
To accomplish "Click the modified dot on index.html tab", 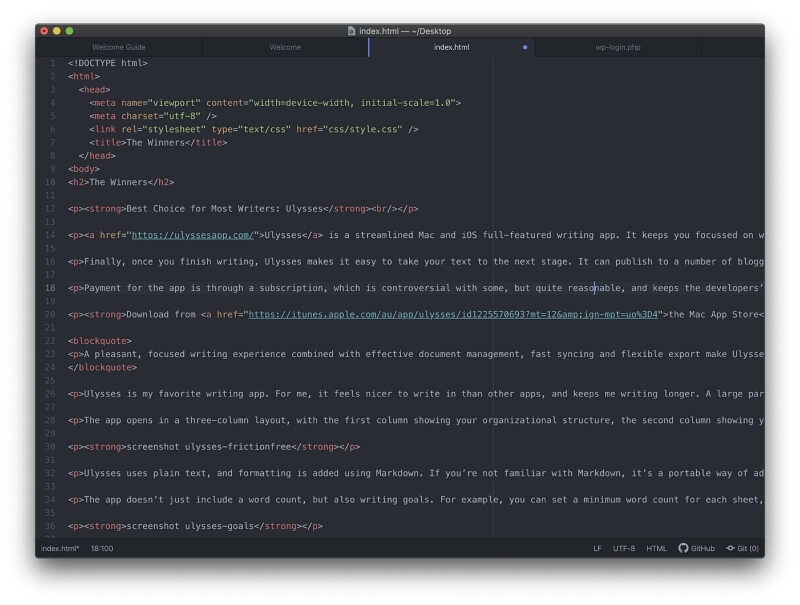I will click(x=524, y=47).
